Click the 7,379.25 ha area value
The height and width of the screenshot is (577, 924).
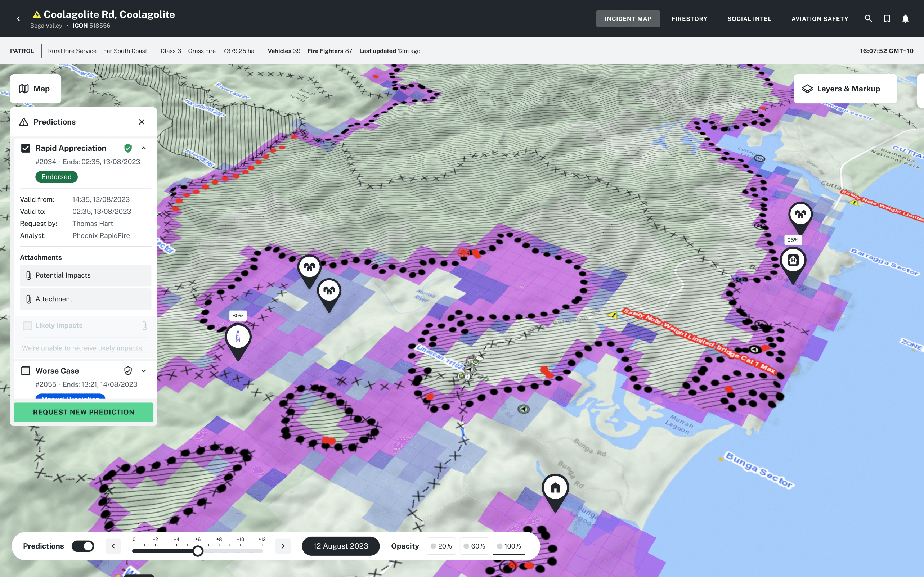(238, 51)
